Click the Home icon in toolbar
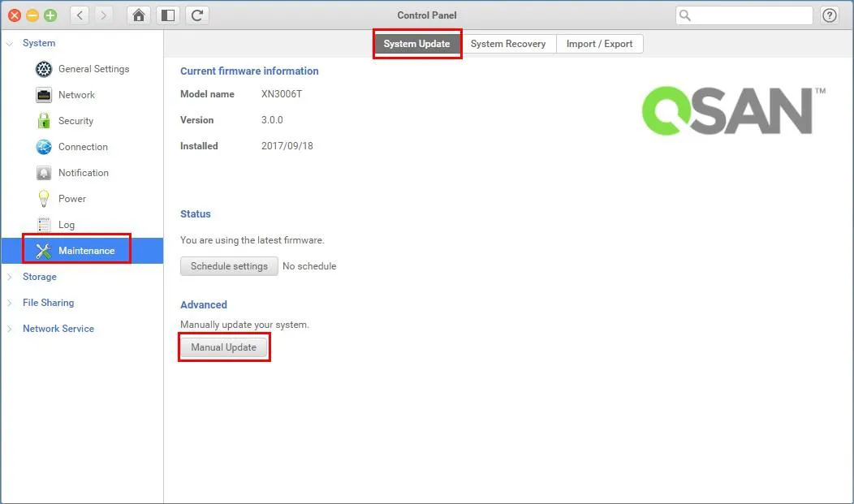This screenshot has width=854, height=504. coord(138,15)
